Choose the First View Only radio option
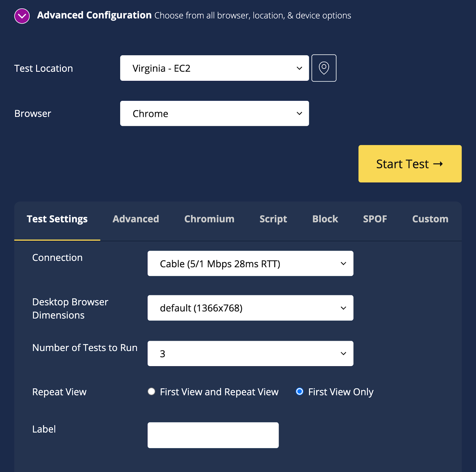 click(300, 391)
